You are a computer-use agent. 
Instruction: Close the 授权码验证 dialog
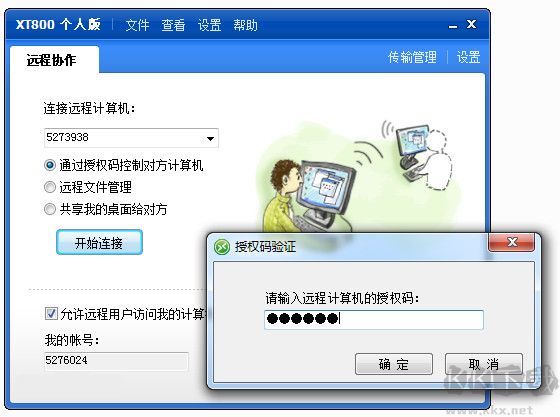click(511, 242)
